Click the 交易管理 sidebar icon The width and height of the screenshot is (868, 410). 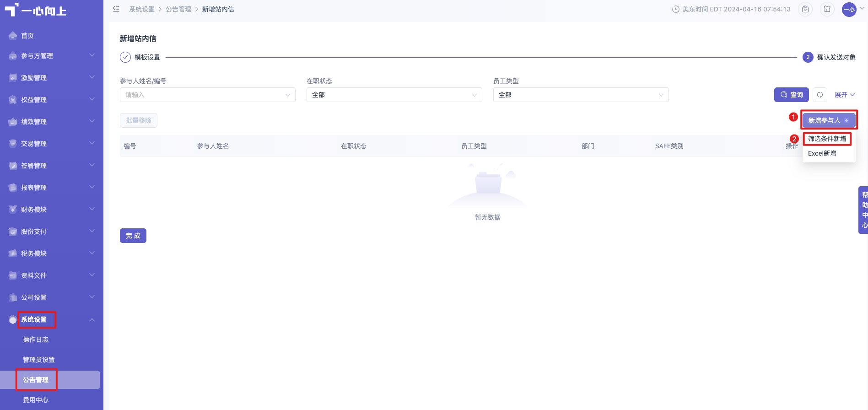[13, 144]
